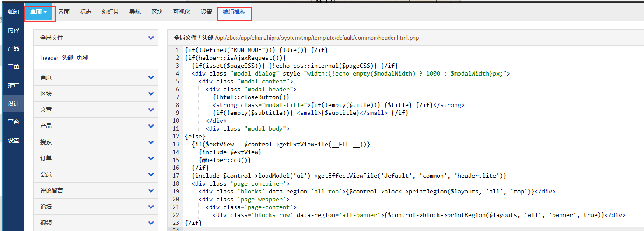
Task: Collapse the 全局文件 section chevron
Action: (151, 38)
